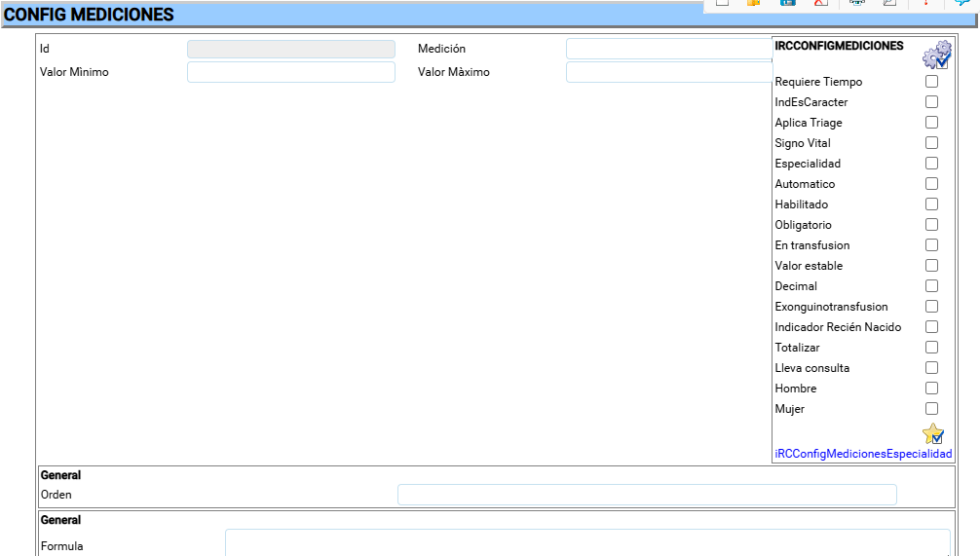Screen dimensions: 980x556
Task: Click the gears icon beside IRCCONFIGMEDICIONES
Action: (937, 55)
